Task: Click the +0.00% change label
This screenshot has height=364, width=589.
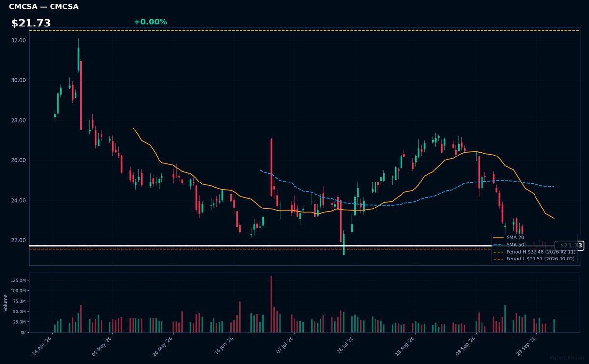Action: (x=150, y=22)
